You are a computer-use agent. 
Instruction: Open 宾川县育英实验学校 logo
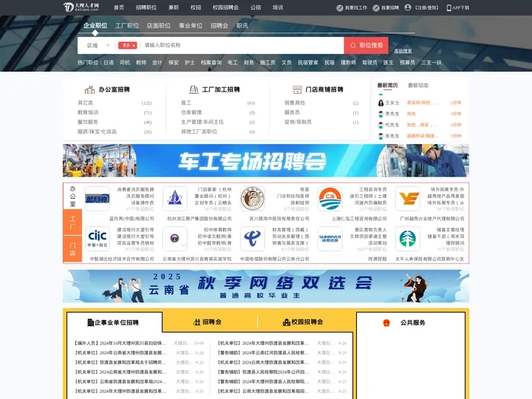175,239
